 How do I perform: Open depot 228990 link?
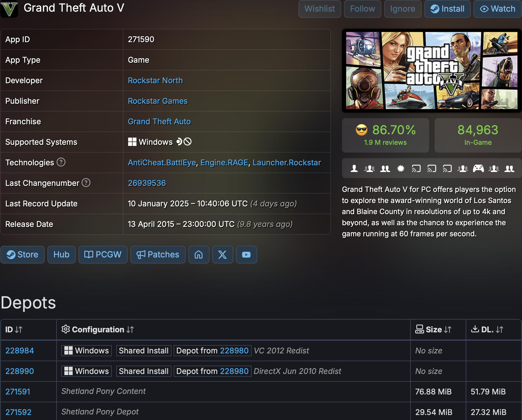tap(20, 371)
